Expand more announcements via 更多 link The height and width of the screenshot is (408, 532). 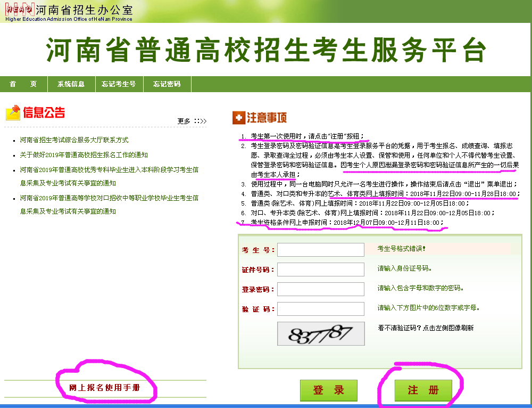192,121
